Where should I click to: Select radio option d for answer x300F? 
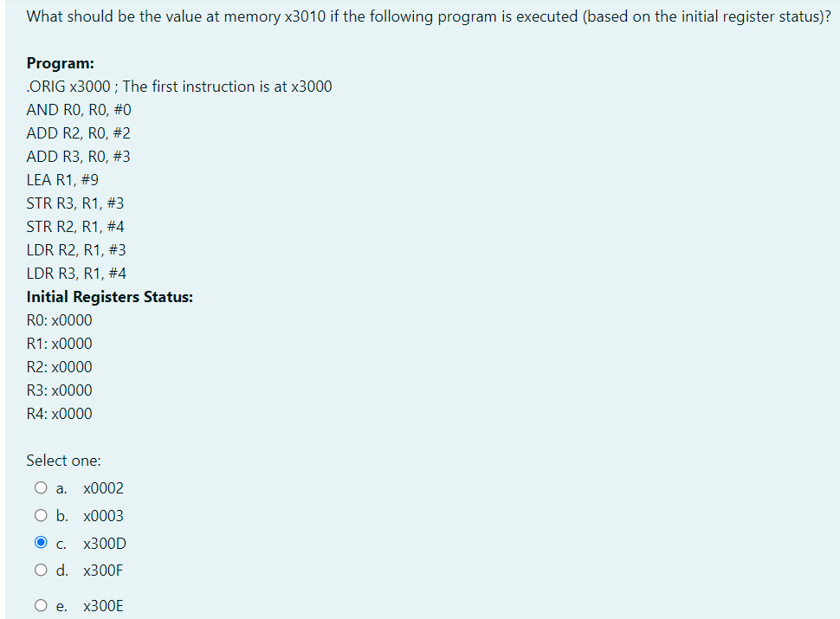[x=41, y=570]
